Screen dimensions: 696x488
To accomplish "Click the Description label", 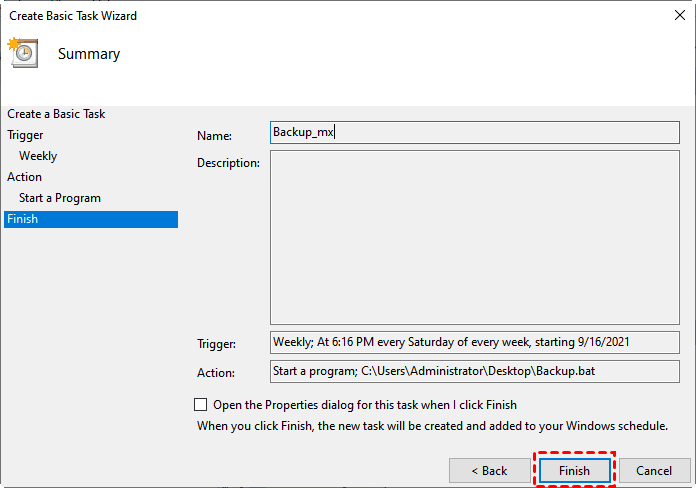I will [228, 163].
